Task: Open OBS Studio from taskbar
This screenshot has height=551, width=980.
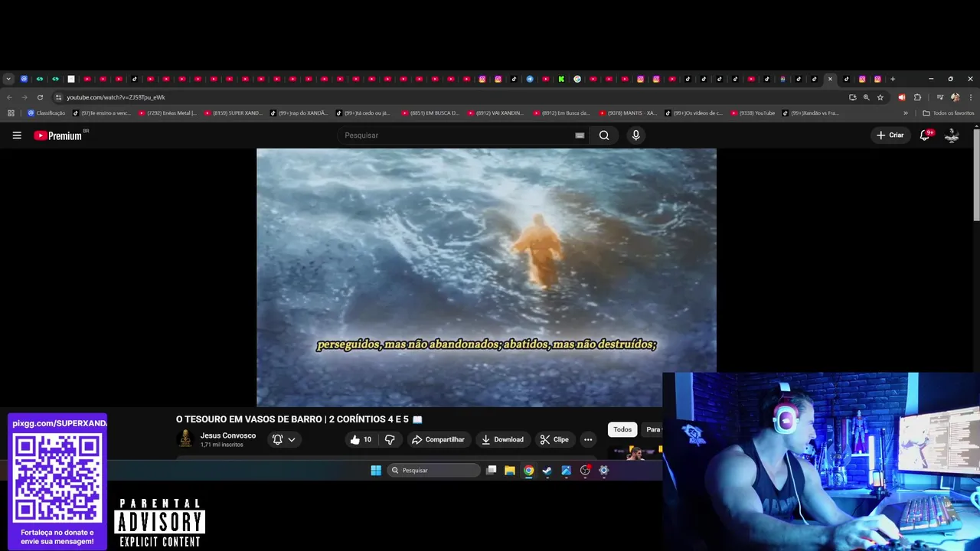Action: [x=585, y=471]
